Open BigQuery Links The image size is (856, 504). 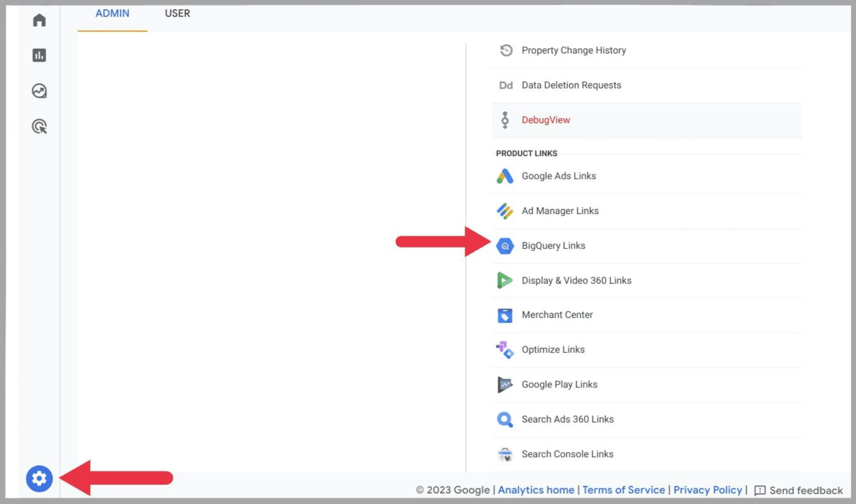pyautogui.click(x=553, y=246)
